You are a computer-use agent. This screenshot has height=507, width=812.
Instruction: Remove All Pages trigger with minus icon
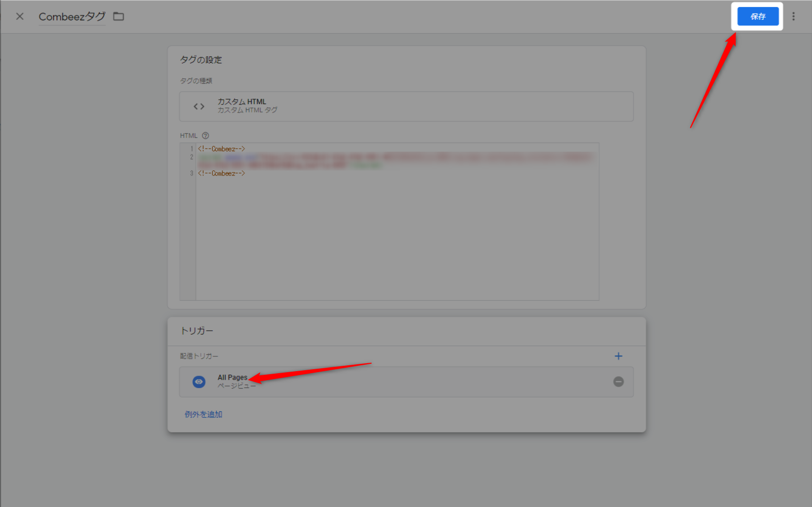pos(619,382)
